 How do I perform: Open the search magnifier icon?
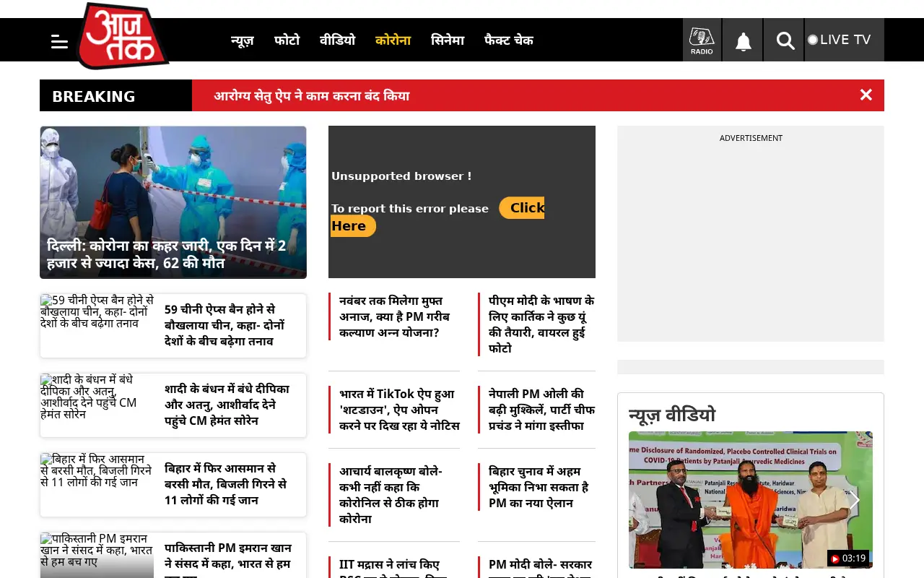[x=785, y=41]
